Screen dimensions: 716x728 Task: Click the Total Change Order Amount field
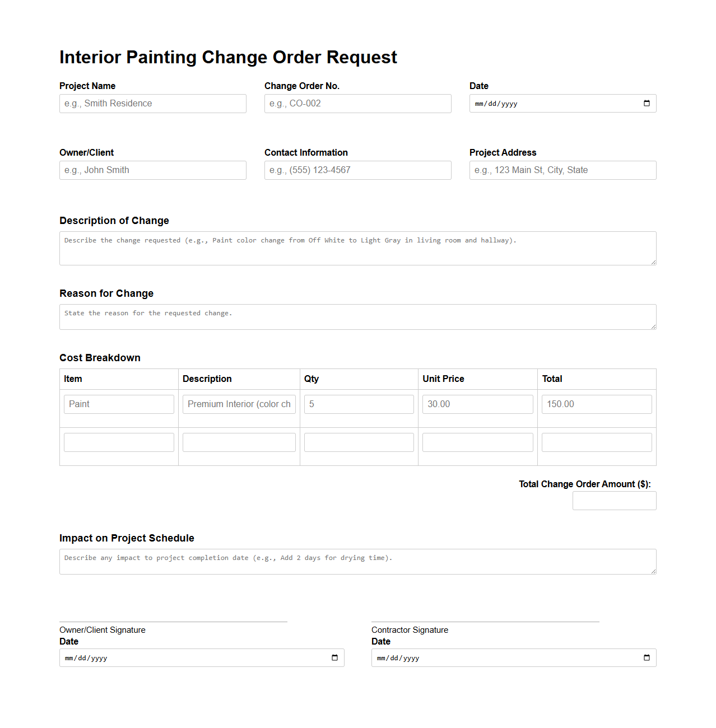[x=614, y=500]
